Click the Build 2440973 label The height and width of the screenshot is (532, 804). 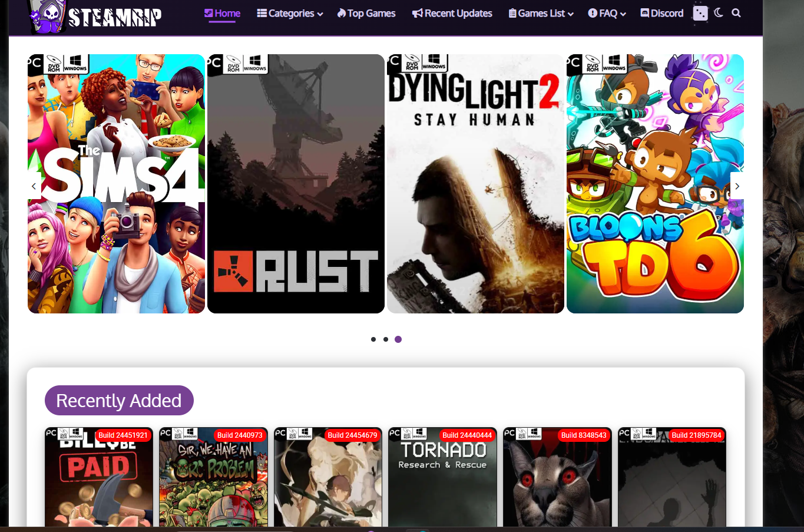(x=240, y=435)
